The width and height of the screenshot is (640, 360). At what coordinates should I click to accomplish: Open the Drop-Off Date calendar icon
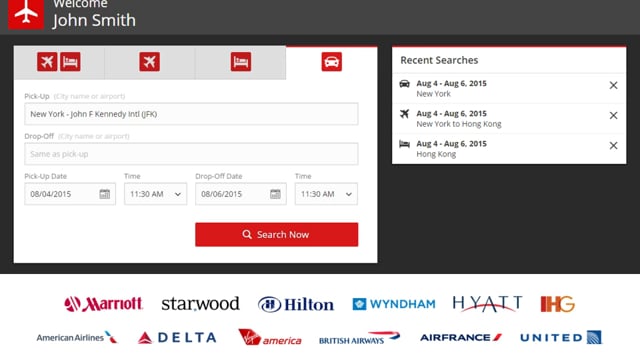coord(275,194)
